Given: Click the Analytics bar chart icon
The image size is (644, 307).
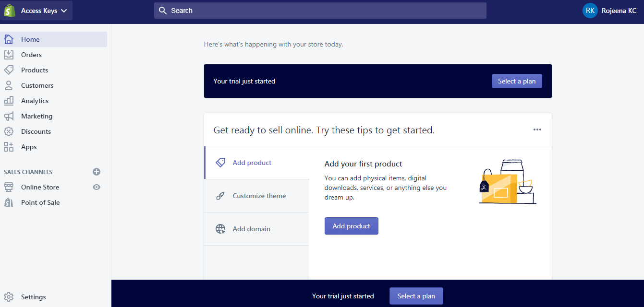Looking at the screenshot, I should (9, 101).
